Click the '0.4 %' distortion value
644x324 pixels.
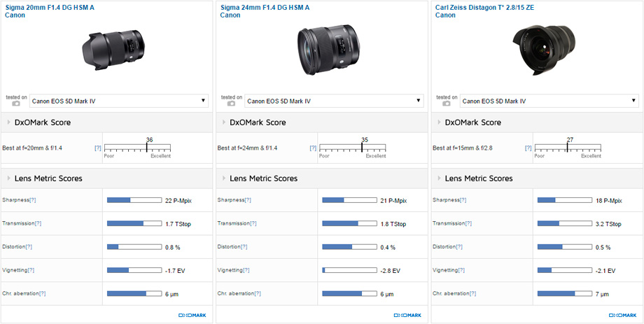coord(388,247)
